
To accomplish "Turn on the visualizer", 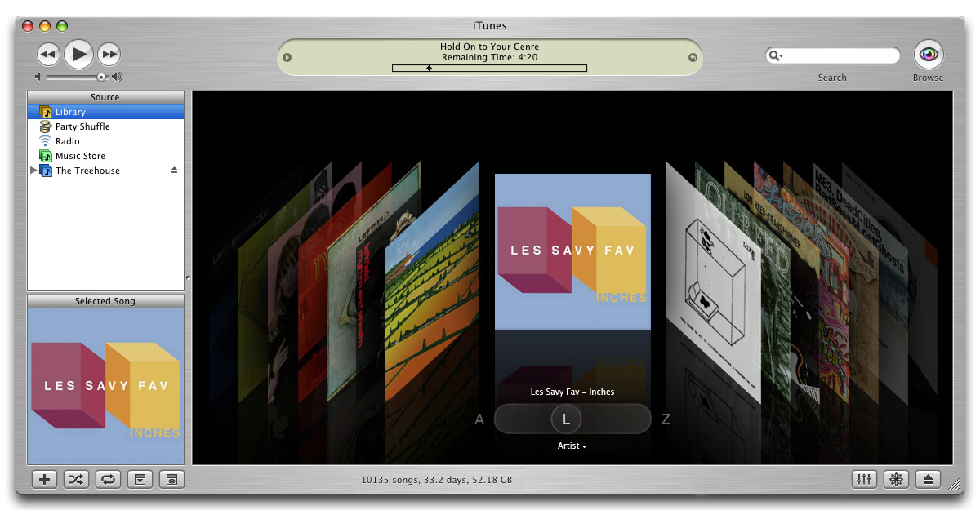I will 896,479.
